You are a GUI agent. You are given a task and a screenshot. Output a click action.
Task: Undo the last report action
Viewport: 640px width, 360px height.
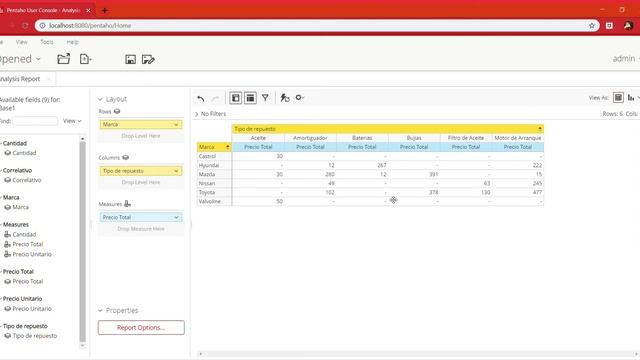pos(200,98)
